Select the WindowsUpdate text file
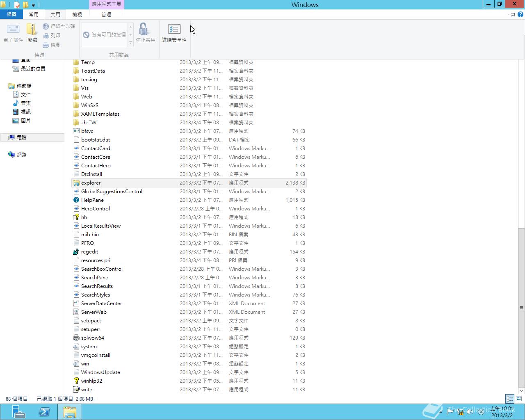This screenshot has width=525, height=420. pos(189,372)
